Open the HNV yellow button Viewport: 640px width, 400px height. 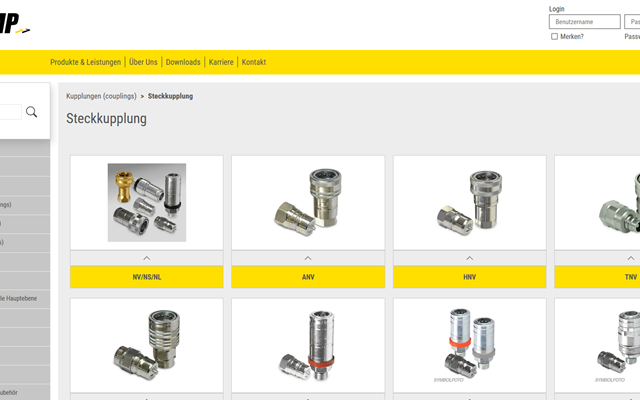469,277
